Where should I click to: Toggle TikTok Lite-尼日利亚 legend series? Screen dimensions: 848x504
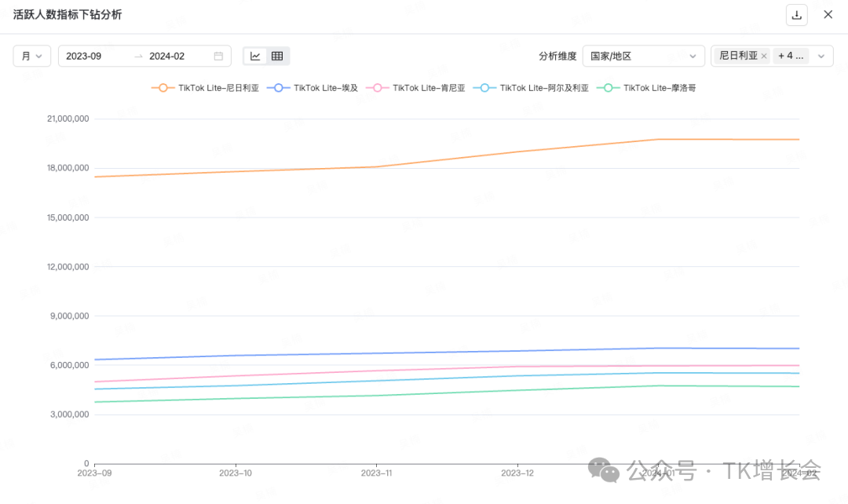(205, 88)
